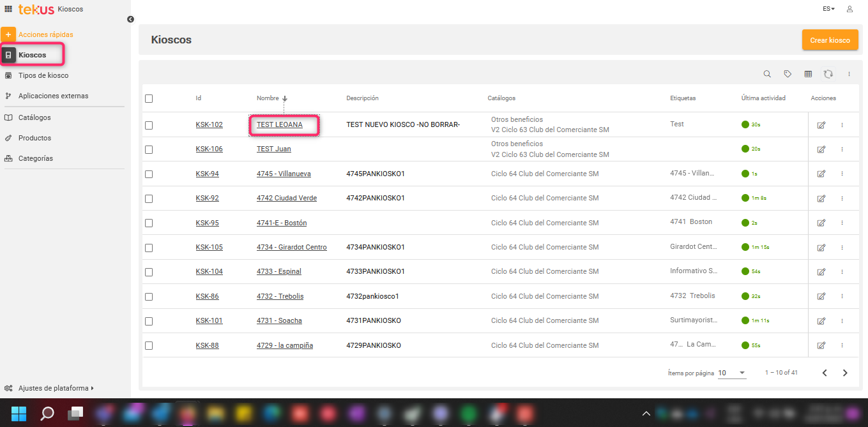This screenshot has width=868, height=427.
Task: Open the apps grid icon beside Tekus logo
Action: [8, 9]
